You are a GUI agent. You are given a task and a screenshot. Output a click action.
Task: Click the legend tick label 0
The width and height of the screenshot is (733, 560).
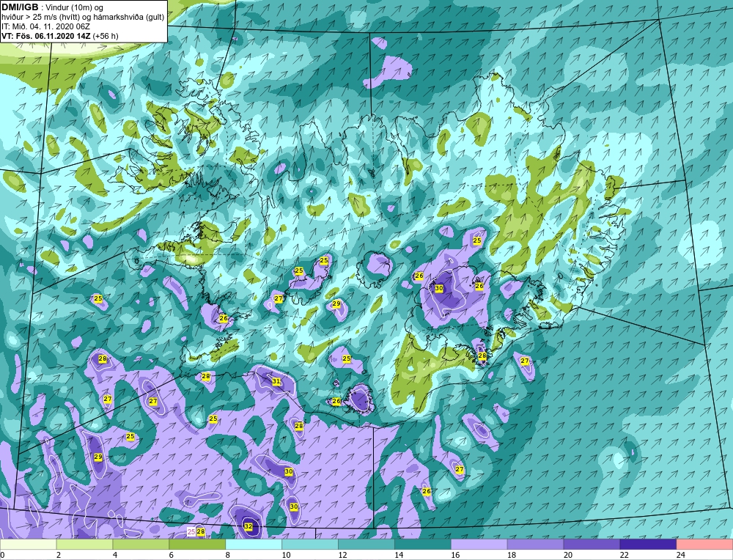tap(2, 555)
